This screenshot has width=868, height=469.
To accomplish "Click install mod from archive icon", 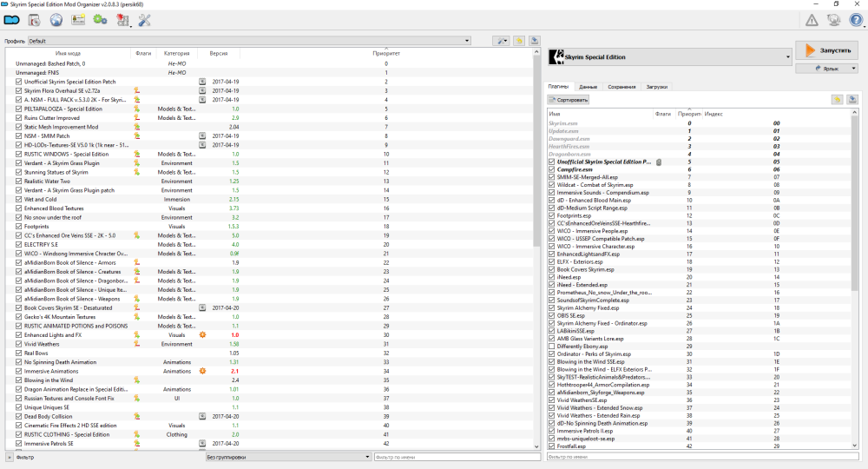I will click(35, 21).
